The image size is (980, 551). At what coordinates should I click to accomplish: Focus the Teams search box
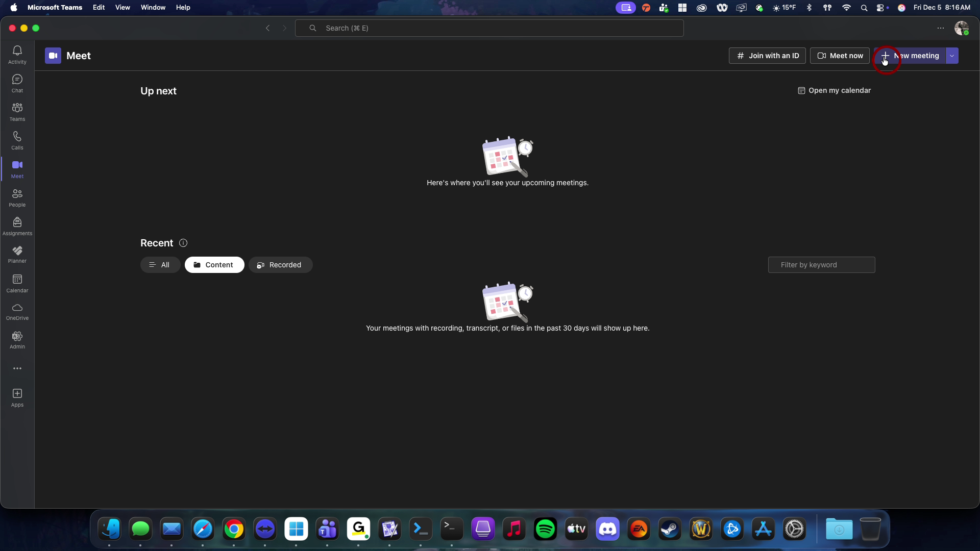[489, 28]
